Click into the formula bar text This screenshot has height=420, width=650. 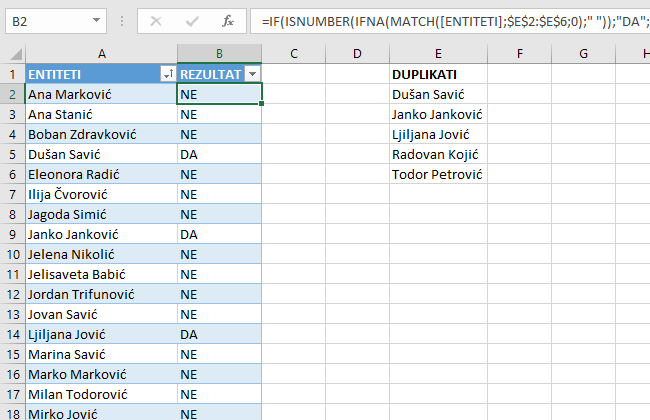pos(450,20)
